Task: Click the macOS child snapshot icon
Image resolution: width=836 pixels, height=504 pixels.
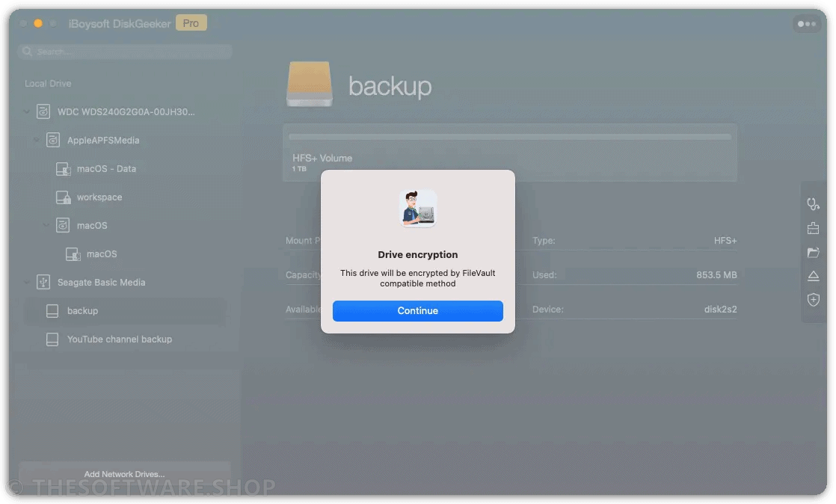Action: [73, 254]
